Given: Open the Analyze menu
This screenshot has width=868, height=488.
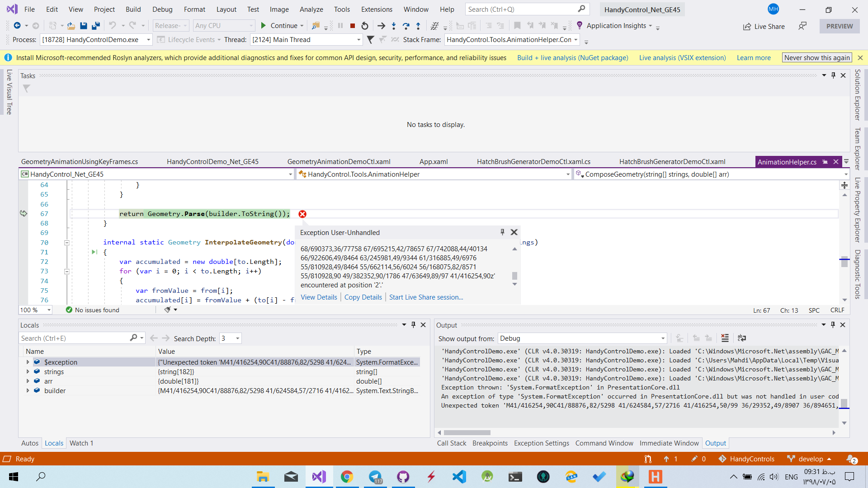Looking at the screenshot, I should [311, 9].
